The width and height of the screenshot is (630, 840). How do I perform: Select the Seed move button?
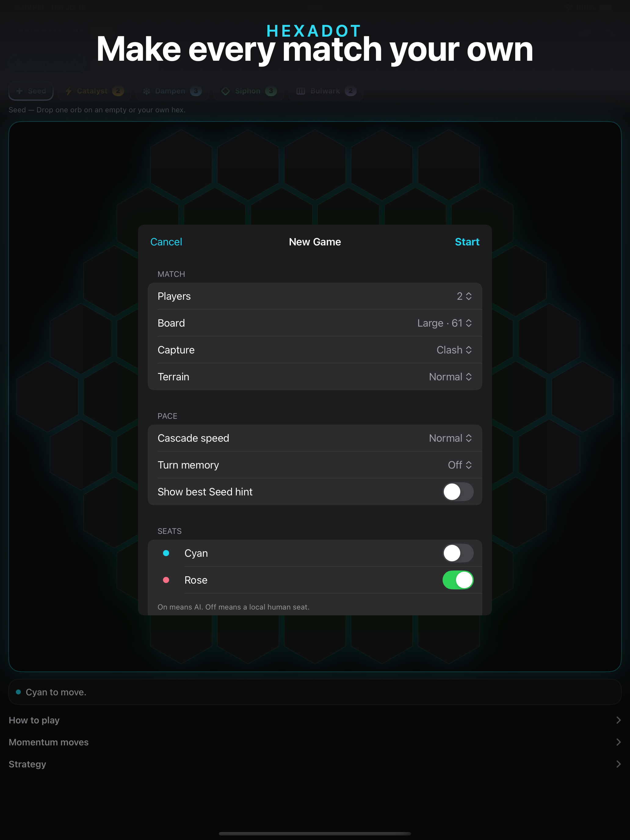pyautogui.click(x=31, y=91)
